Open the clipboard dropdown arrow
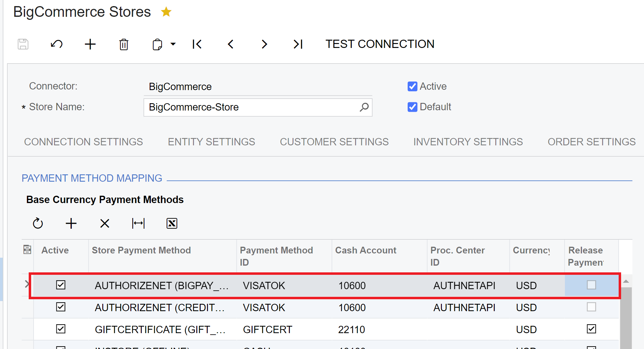 click(x=173, y=44)
